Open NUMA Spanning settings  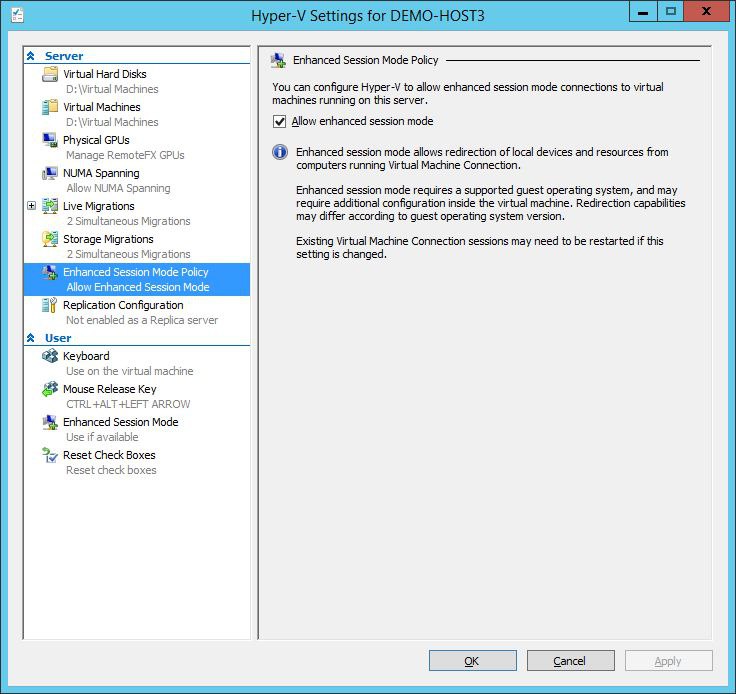click(101, 173)
